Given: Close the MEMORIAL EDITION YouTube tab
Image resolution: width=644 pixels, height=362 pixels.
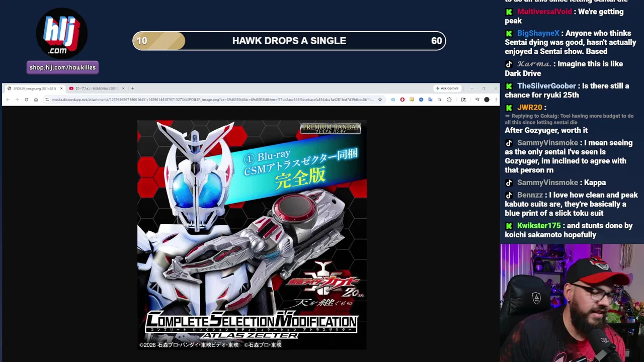Looking at the screenshot, I should [x=123, y=88].
